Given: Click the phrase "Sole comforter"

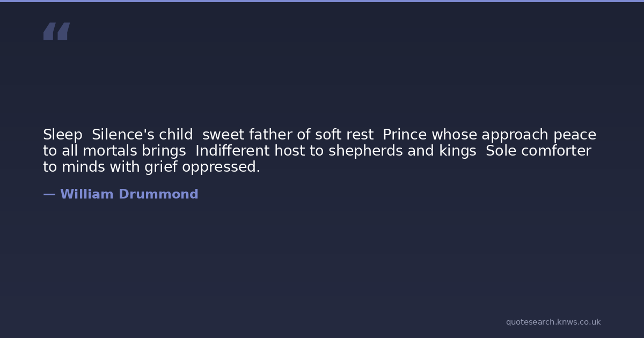Looking at the screenshot, I should (x=538, y=151).
